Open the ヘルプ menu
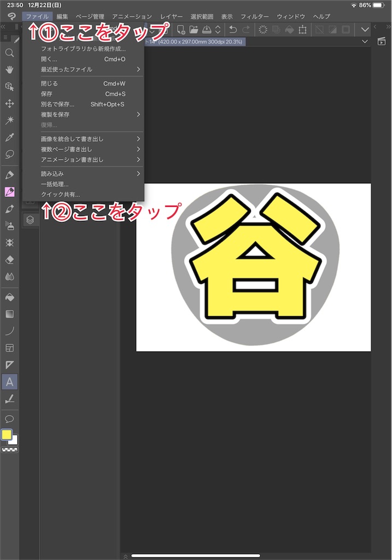 click(321, 16)
